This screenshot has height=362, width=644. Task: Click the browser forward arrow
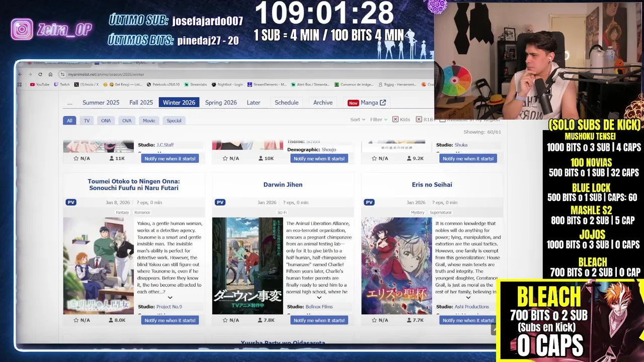tap(30, 74)
